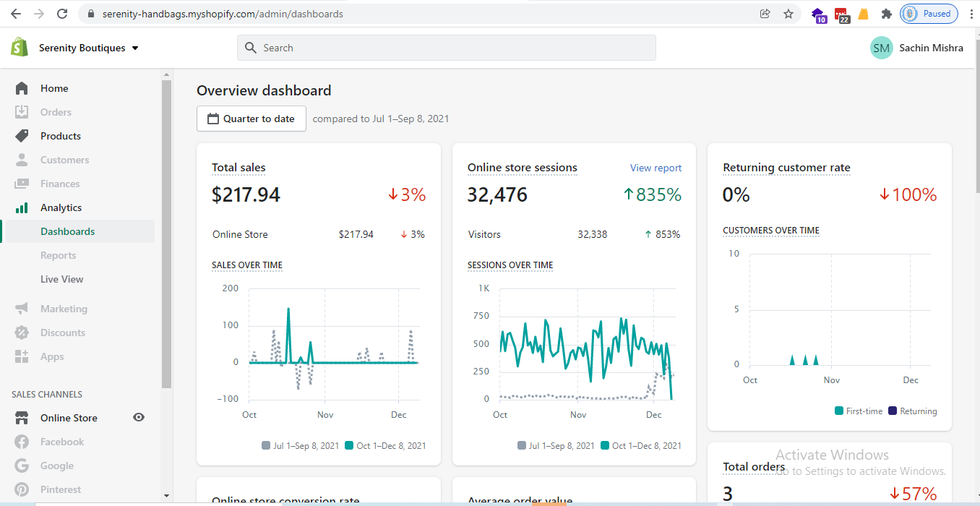Click the Apps grid icon
The height and width of the screenshot is (506, 980).
(22, 356)
